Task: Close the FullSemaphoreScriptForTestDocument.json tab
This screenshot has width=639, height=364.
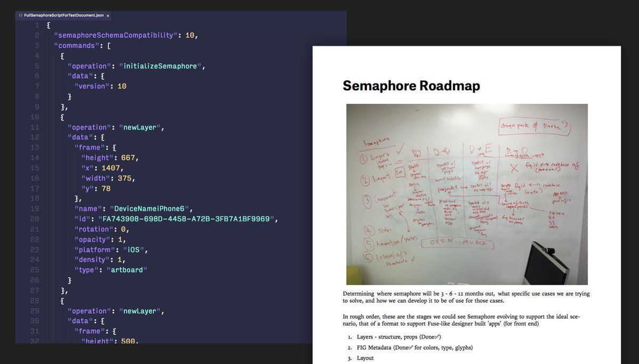Action: click(x=108, y=16)
